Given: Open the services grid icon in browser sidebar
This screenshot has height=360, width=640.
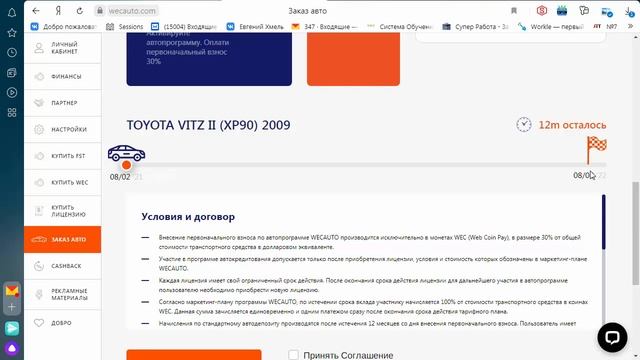Looking at the screenshot, I should point(12,113).
